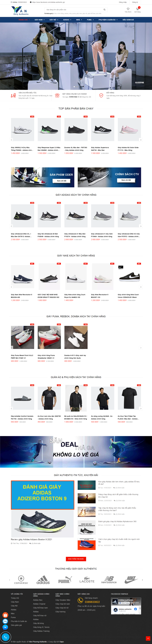Open the SIÊU GIẢM GIÁ menu item
152x644 pixels.
pos(128,20)
